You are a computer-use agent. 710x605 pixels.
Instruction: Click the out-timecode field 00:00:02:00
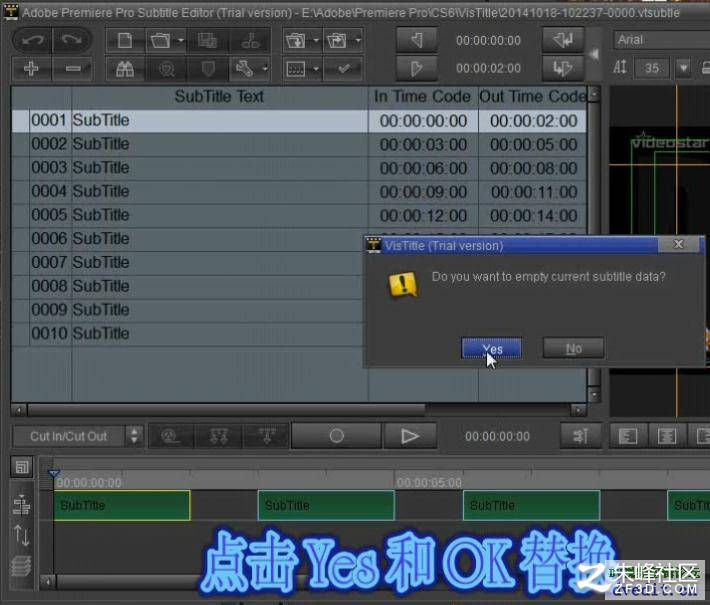pyautogui.click(x=488, y=68)
